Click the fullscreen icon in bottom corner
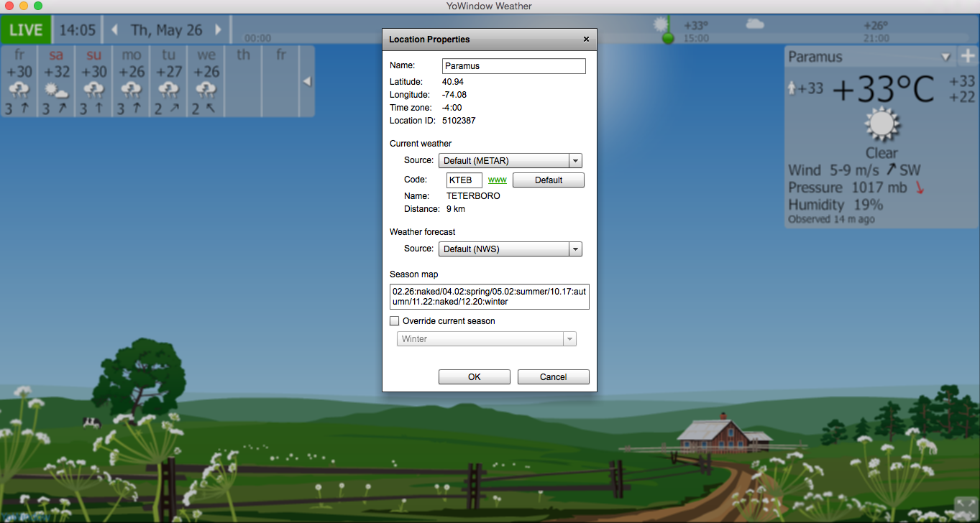 [963, 506]
